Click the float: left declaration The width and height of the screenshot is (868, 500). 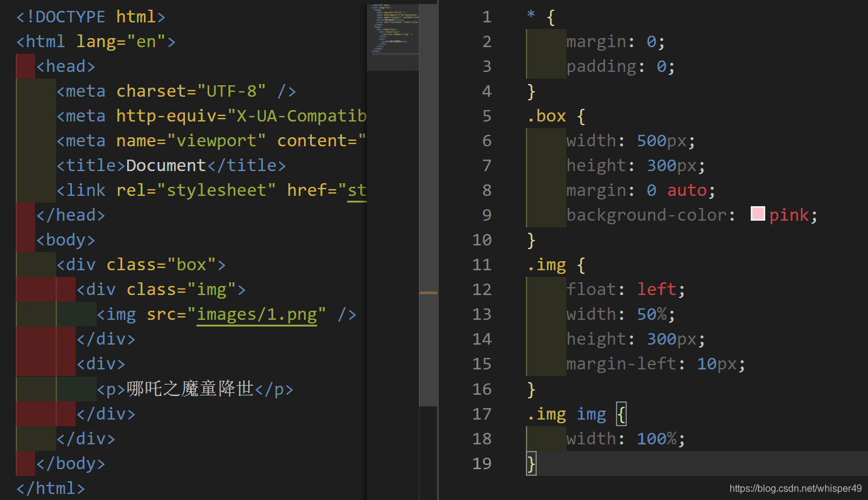(x=626, y=290)
